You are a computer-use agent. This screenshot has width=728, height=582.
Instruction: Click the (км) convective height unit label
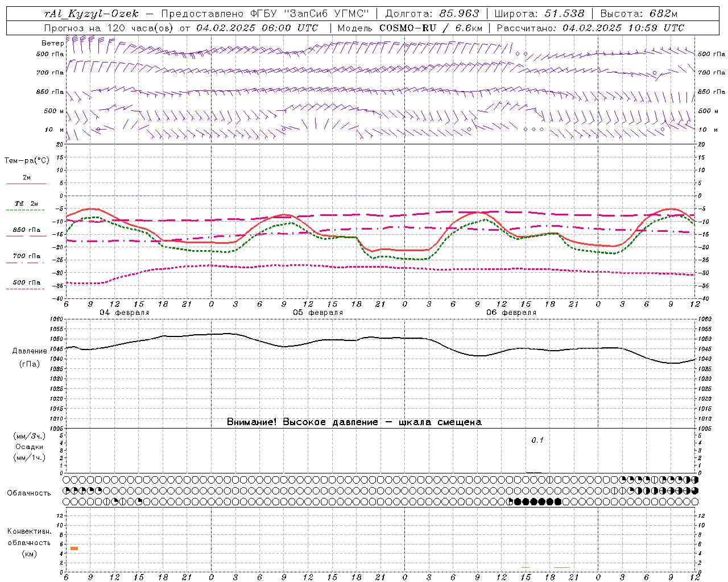click(29, 554)
